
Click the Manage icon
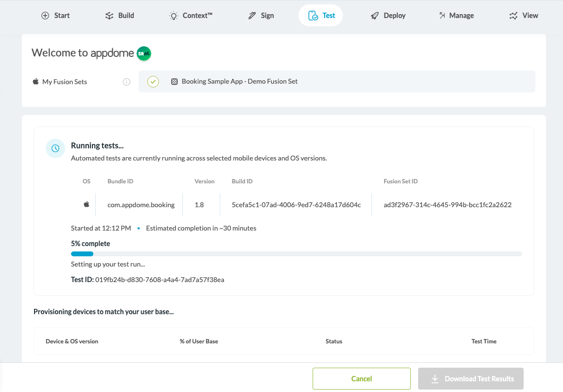click(x=442, y=16)
